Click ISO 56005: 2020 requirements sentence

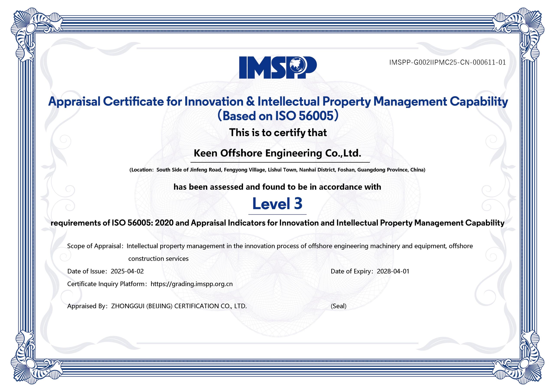[277, 223]
